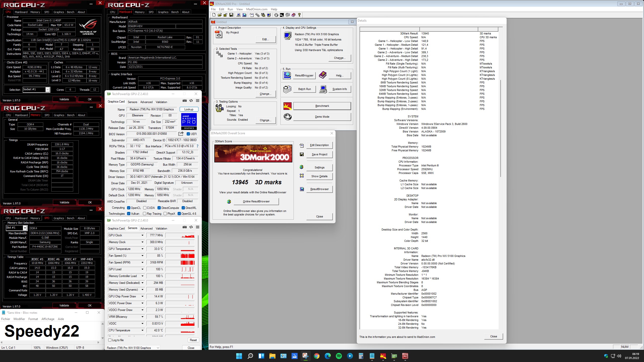Image resolution: width=644 pixels, height=362 pixels.
Task: Click the BIOS export share icon in GPU-Z
Action: coord(181,134)
